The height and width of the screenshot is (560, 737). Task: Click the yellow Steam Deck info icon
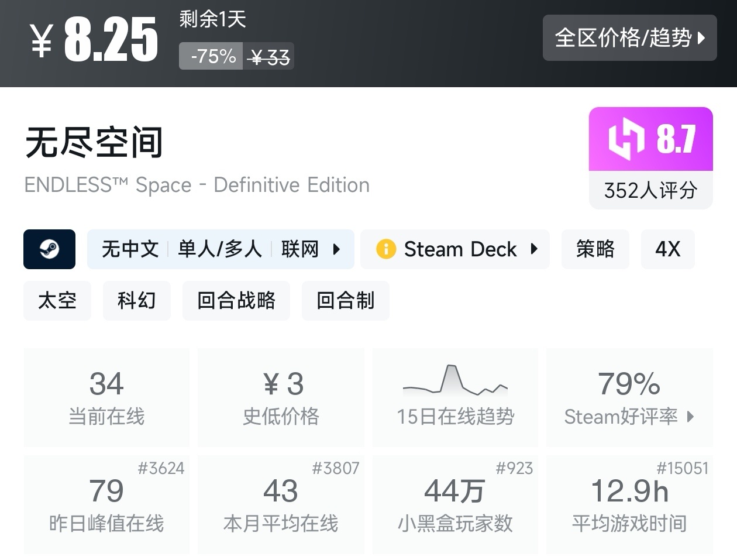[386, 249]
